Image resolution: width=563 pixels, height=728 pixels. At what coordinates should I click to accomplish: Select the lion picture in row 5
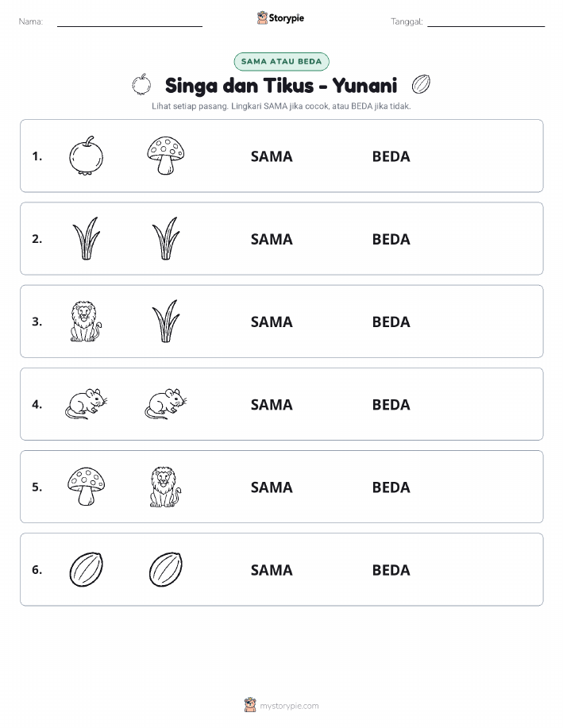tap(165, 487)
